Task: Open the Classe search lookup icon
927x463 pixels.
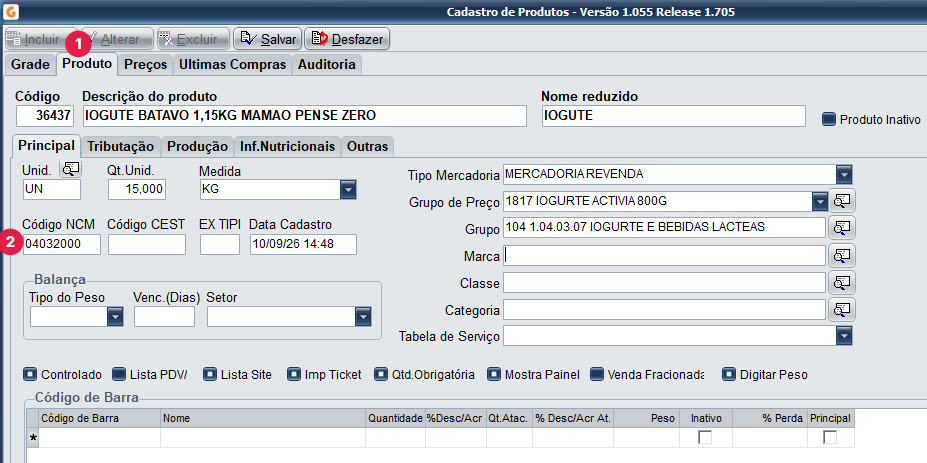Action: tap(842, 283)
